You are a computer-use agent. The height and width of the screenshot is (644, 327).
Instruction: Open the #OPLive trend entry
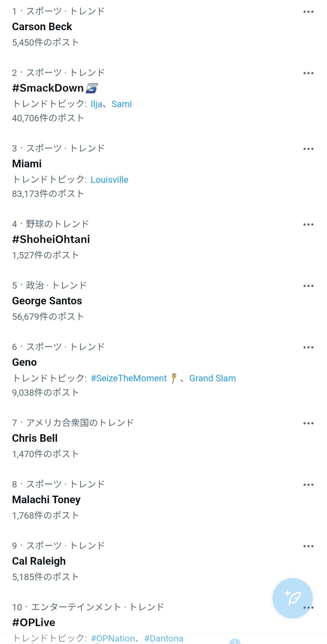(34, 623)
